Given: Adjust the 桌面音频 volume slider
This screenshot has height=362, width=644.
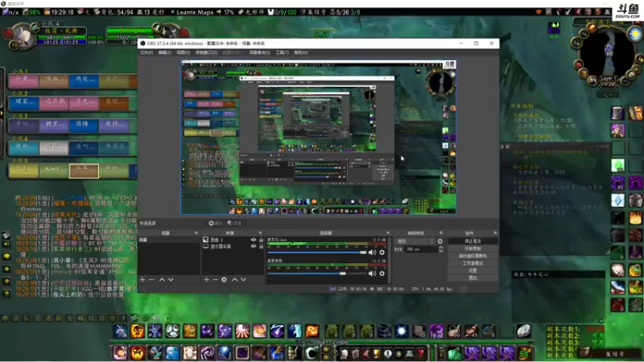Looking at the screenshot, I should [316, 274].
